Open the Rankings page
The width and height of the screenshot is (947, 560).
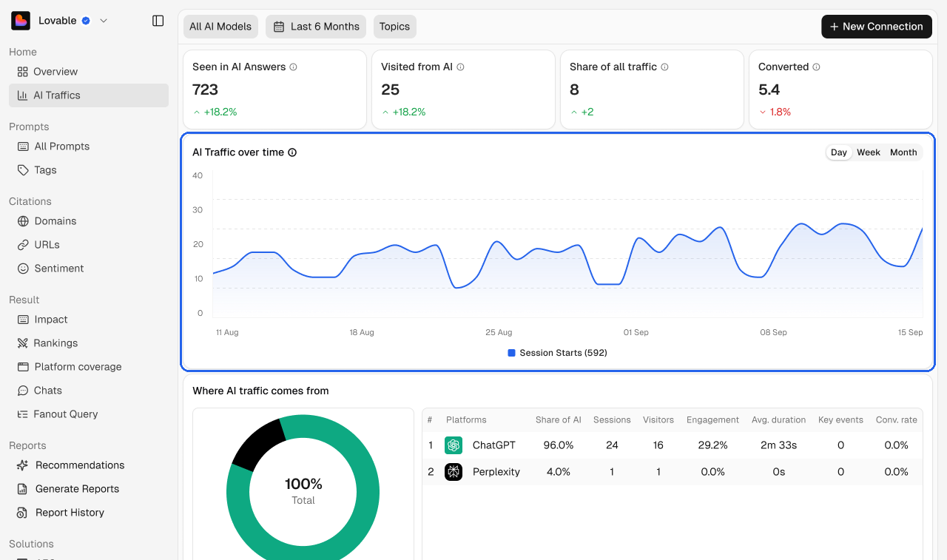(x=89, y=343)
